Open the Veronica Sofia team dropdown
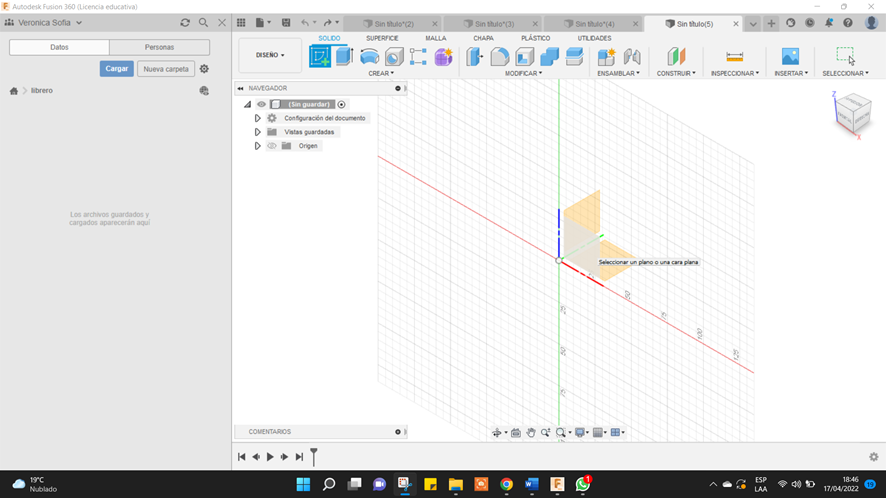Viewport: 886px width, 498px height. [x=50, y=23]
